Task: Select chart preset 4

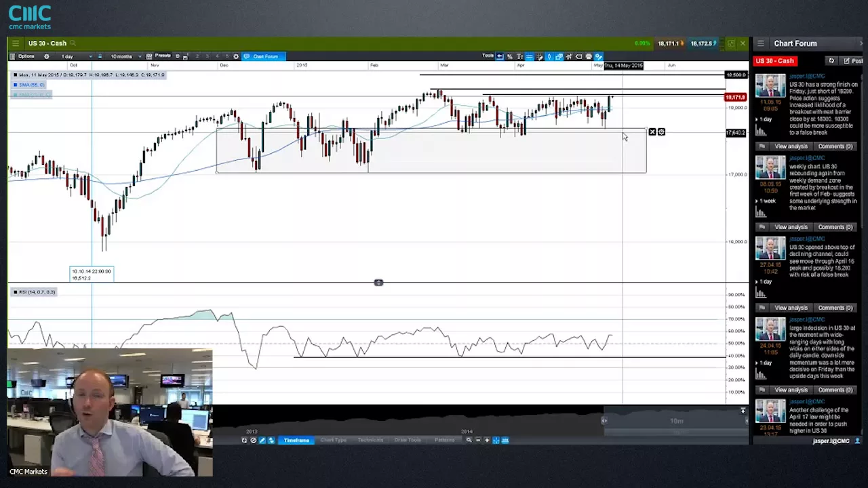Action: pyautogui.click(x=217, y=56)
